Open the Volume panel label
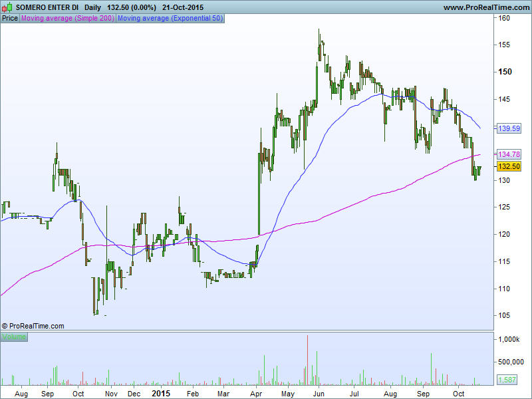Screen dimensions: 532x399 [14, 337]
